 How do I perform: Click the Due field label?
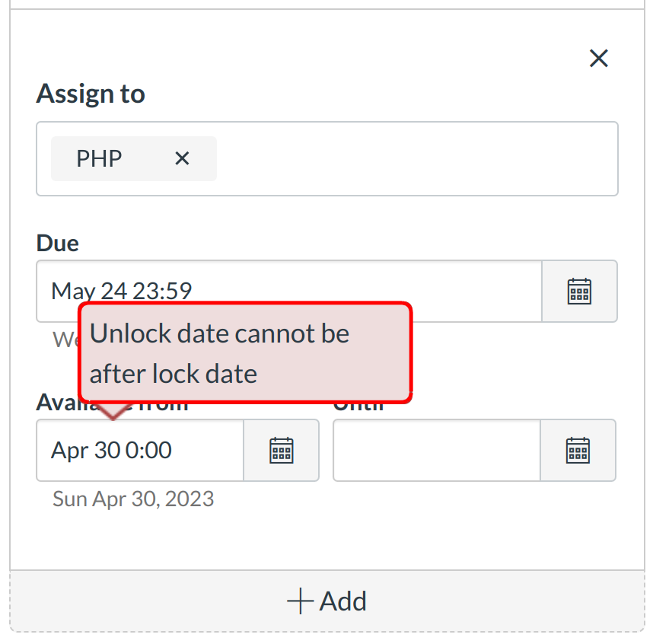(x=58, y=243)
